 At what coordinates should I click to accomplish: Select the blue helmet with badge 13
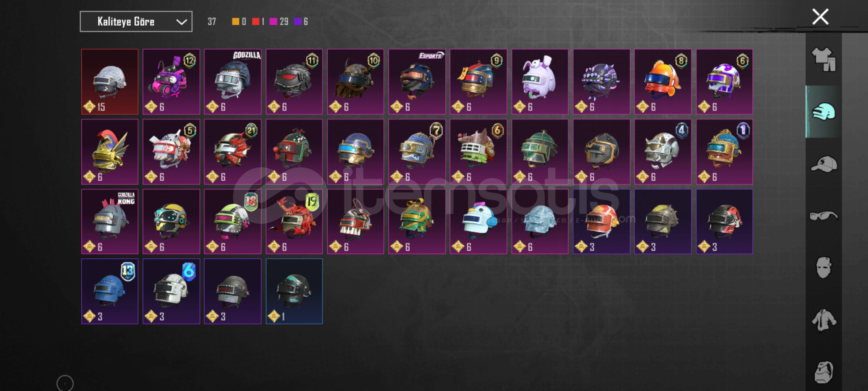tap(110, 291)
